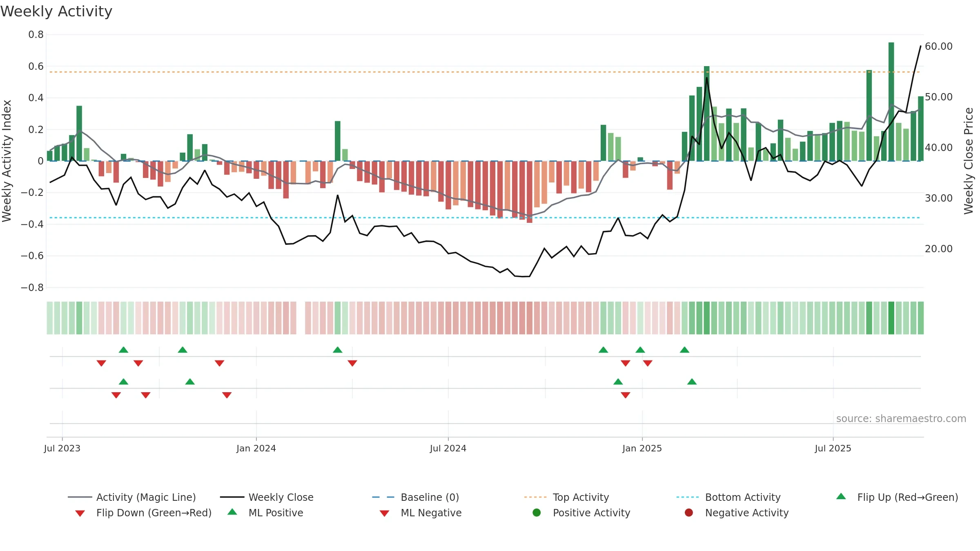Image resolution: width=980 pixels, height=551 pixels.
Task: Click the Weekly Close Price axis title
Action: (969, 161)
